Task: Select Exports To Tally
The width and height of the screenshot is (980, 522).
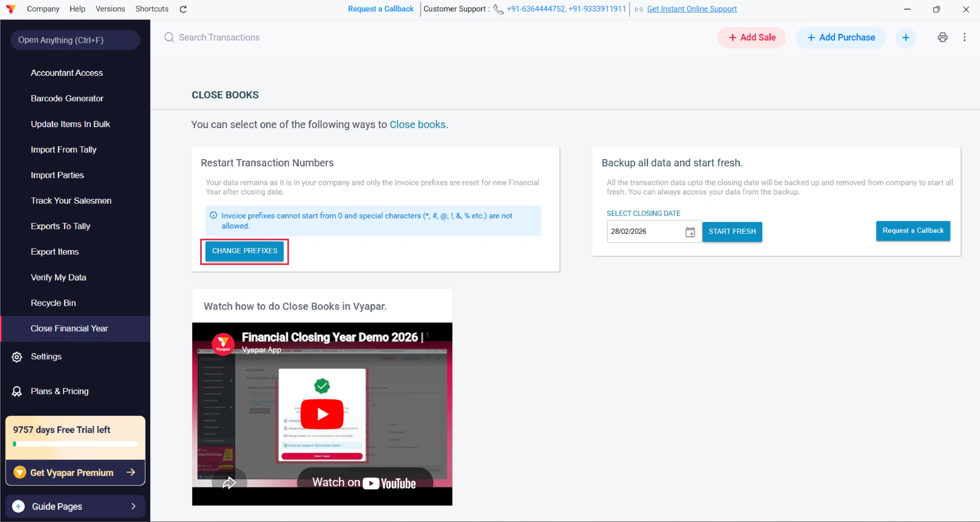Action: (x=75, y=226)
